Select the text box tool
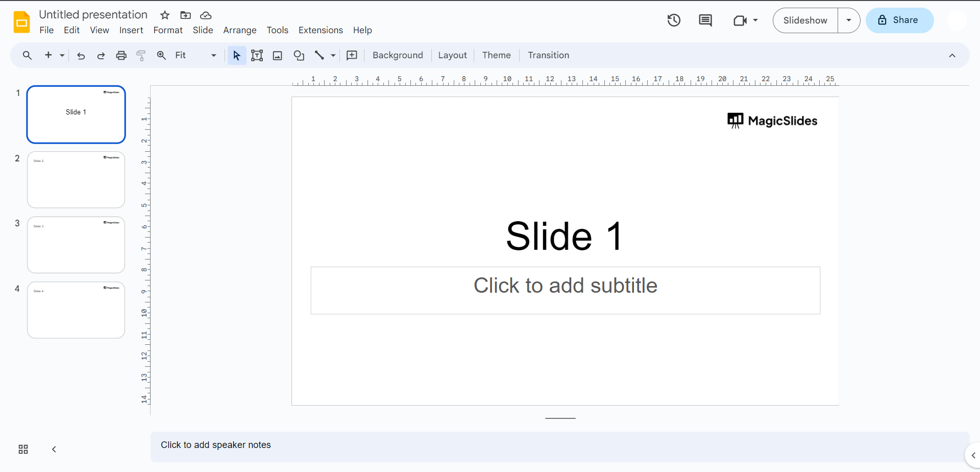The image size is (980, 472). tap(257, 56)
